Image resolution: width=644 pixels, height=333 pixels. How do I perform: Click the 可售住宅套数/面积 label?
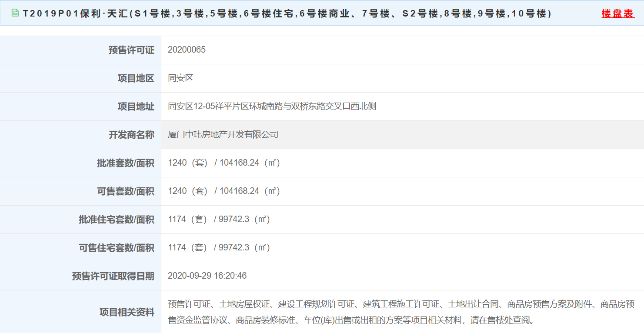coord(117,248)
